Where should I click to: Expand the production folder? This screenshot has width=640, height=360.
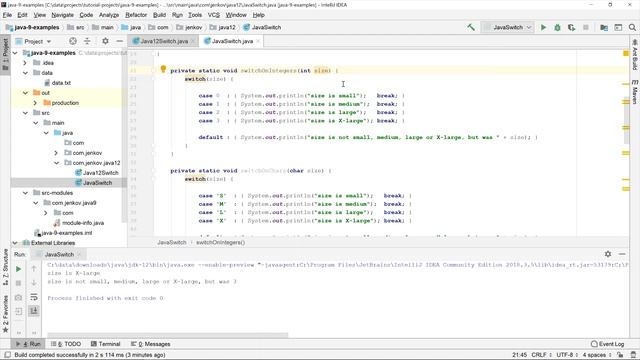pos(35,103)
